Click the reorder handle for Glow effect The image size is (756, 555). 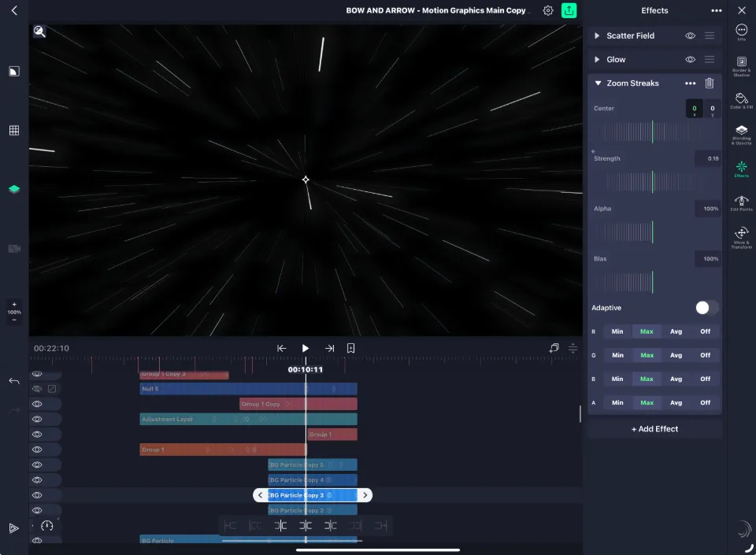tap(710, 59)
